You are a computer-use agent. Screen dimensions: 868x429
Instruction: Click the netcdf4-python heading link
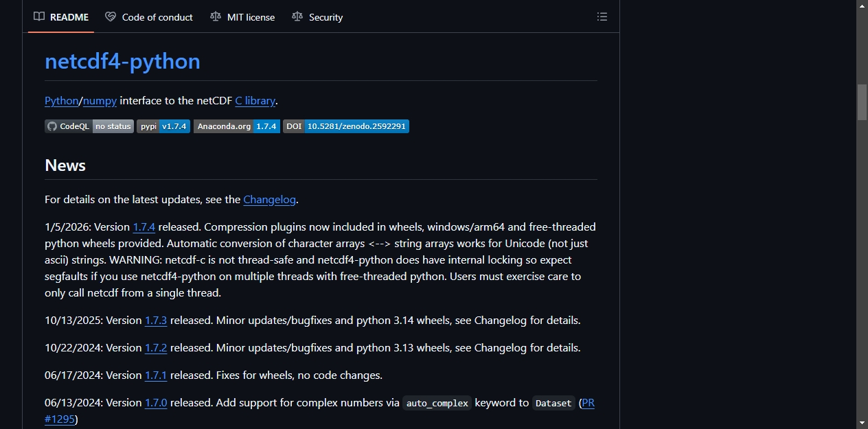[x=122, y=61]
